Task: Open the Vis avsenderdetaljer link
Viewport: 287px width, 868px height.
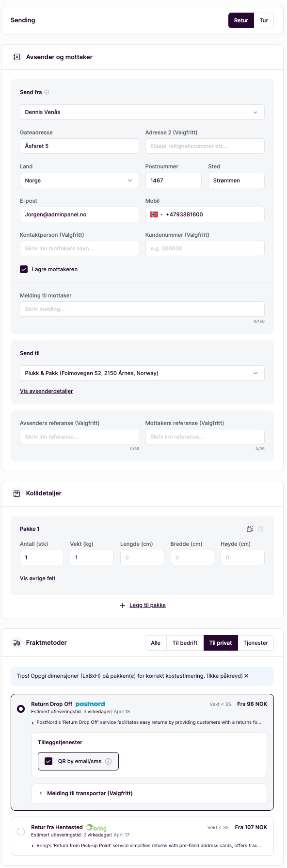Action: click(47, 391)
